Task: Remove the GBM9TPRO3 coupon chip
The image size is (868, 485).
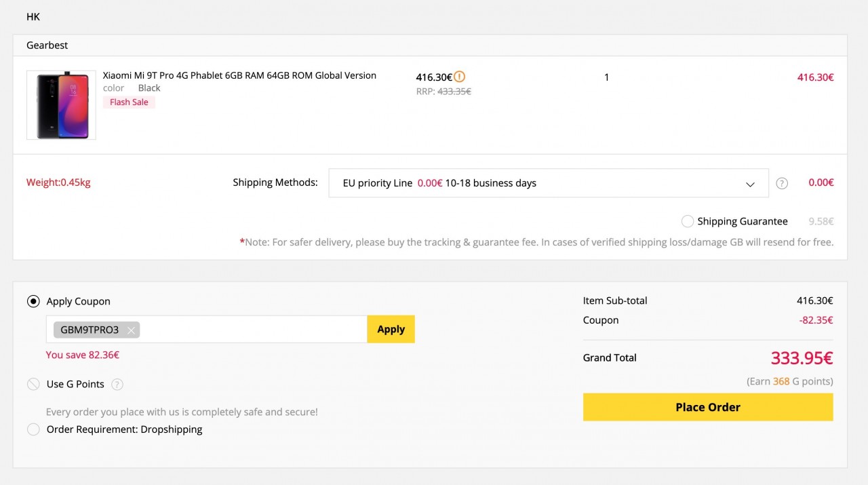Action: (131, 330)
